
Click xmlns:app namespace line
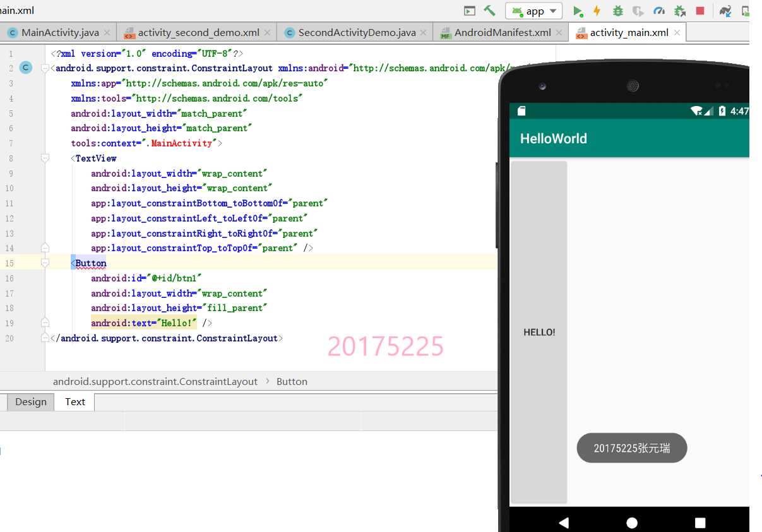pos(199,83)
